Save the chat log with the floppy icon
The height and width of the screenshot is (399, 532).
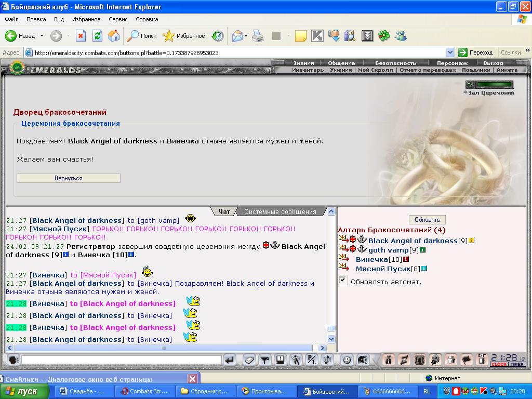click(x=280, y=360)
